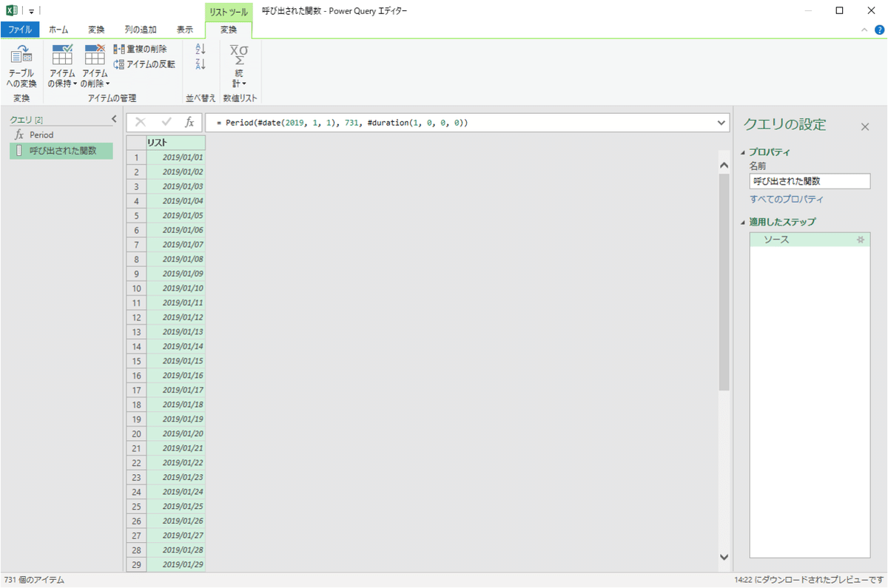Select the 2019/01/26 cell
This screenshot has height=588, width=888.
tap(176, 521)
